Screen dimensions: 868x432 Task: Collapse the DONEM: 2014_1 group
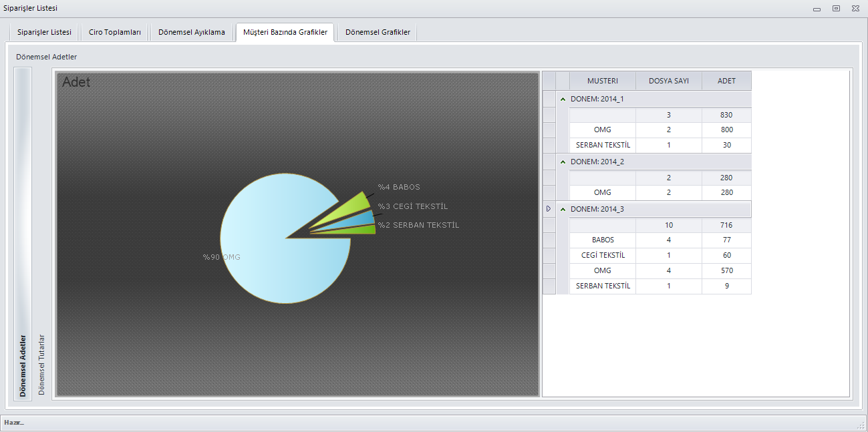tap(563, 99)
